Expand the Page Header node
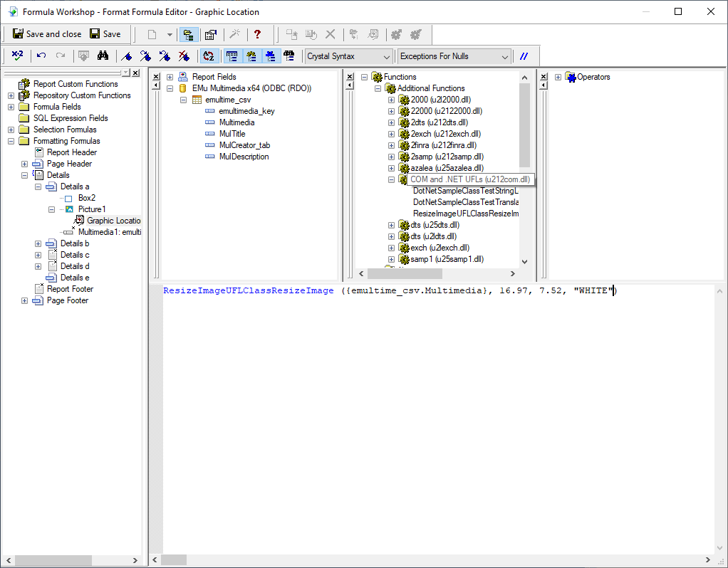 (x=25, y=164)
